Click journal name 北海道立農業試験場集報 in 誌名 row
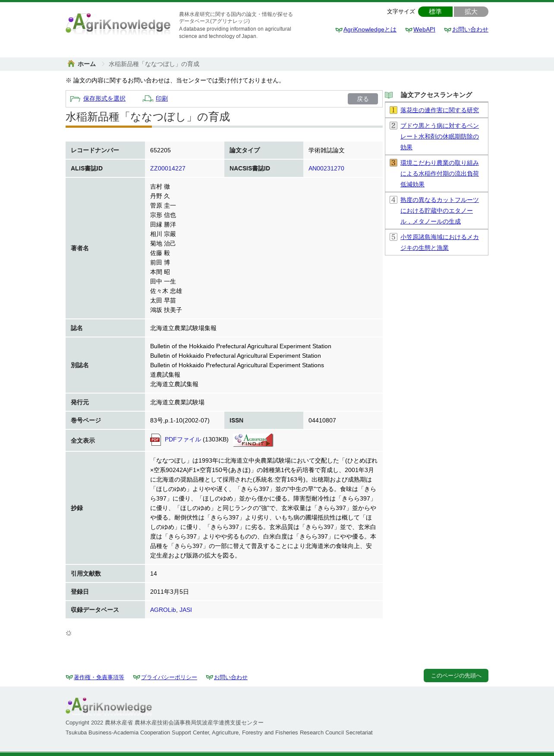This screenshot has height=756, width=554. (x=183, y=328)
